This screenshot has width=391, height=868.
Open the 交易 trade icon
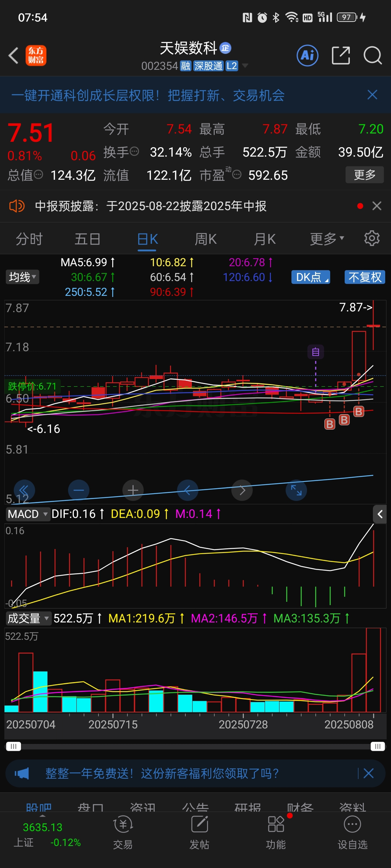tap(123, 832)
